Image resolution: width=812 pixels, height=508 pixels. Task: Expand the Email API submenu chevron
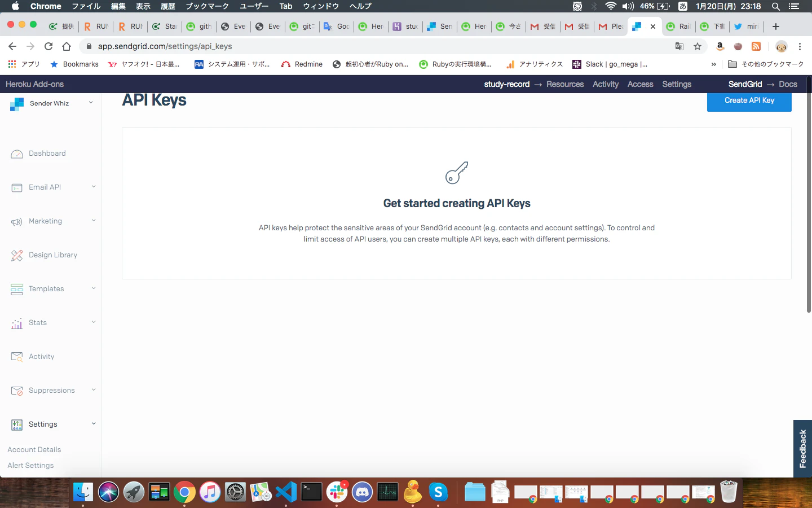click(x=94, y=187)
